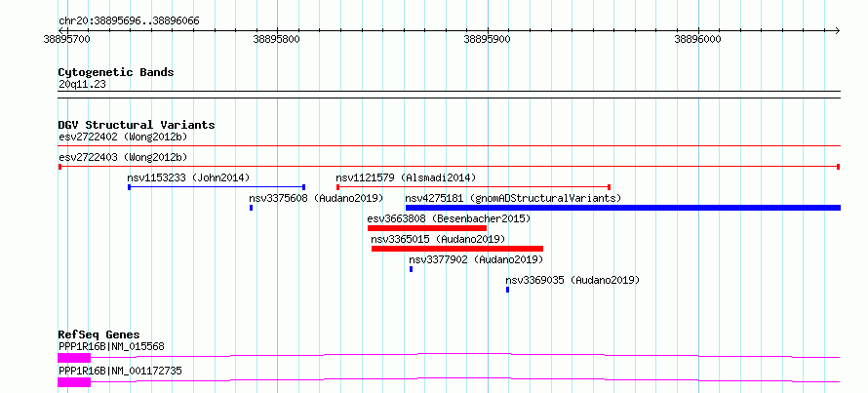The height and width of the screenshot is (393, 868).
Task: Select the esv2722402 thin red line
Action: [450, 146]
